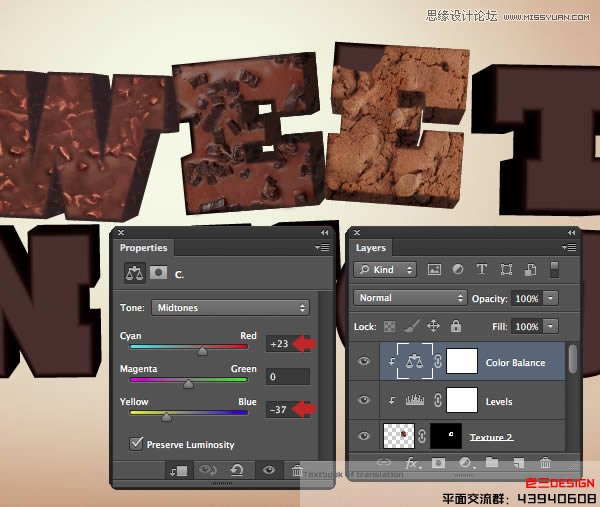
Task: Select the Levels layer mask thumbnail
Action: 462,400
